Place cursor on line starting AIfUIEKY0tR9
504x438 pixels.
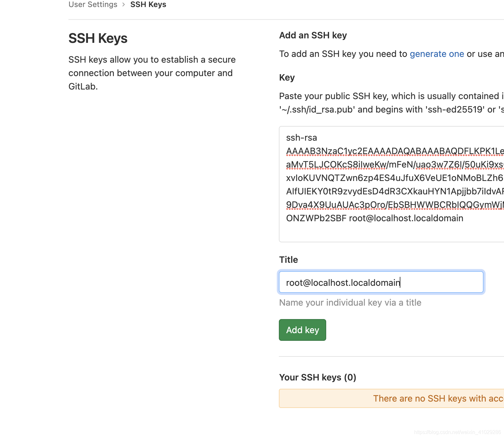[x=395, y=191]
